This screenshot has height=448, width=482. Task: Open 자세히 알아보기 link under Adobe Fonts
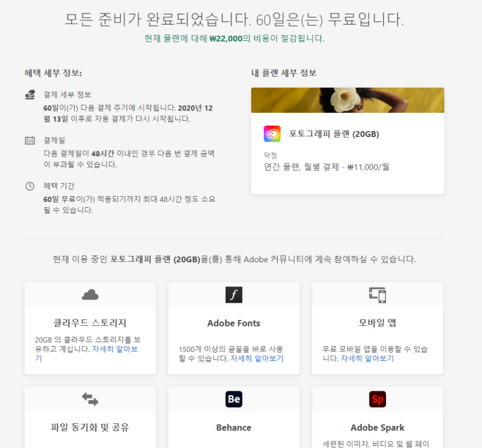(x=257, y=358)
